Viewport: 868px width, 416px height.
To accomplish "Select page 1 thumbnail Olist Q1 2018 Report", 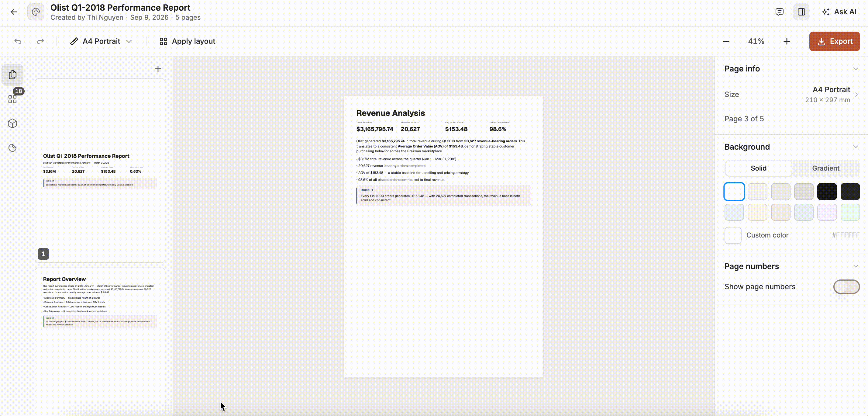I will point(100,171).
